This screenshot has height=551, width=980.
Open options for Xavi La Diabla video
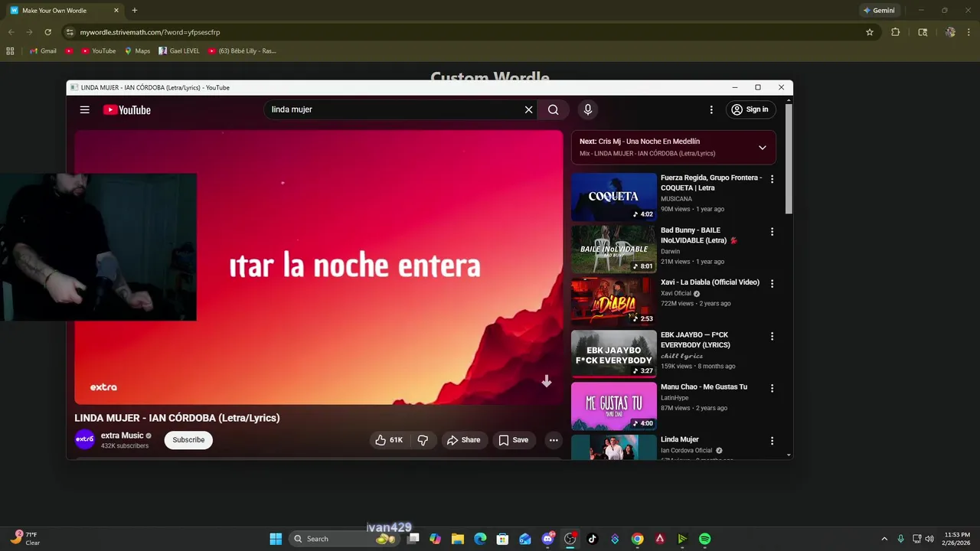[772, 283]
